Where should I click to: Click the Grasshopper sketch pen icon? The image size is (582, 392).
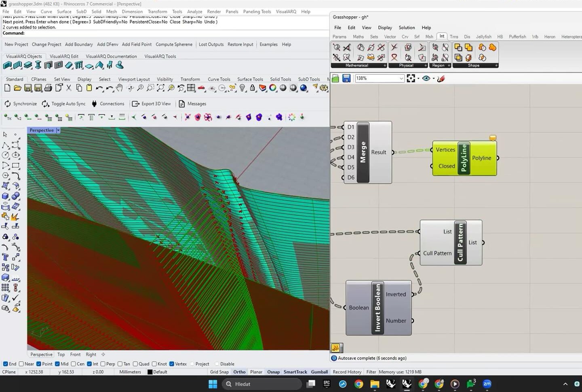[x=441, y=78]
